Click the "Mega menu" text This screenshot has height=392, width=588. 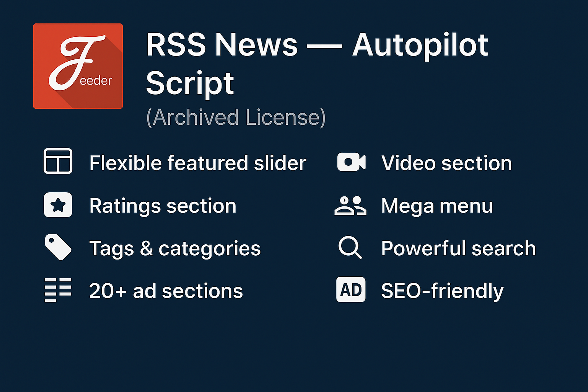pyautogui.click(x=437, y=206)
